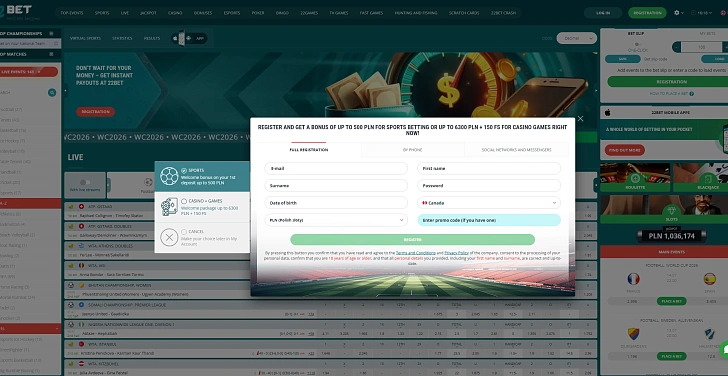Image resolution: width=728 pixels, height=376 pixels.
Task: Click the Blackjack card icon
Action: 708,178
